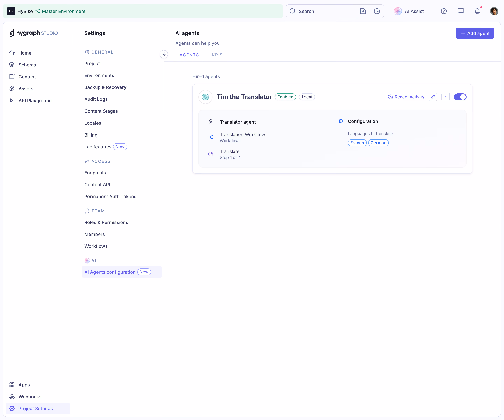504x420 pixels.
Task: Click the Add agent button
Action: point(475,33)
